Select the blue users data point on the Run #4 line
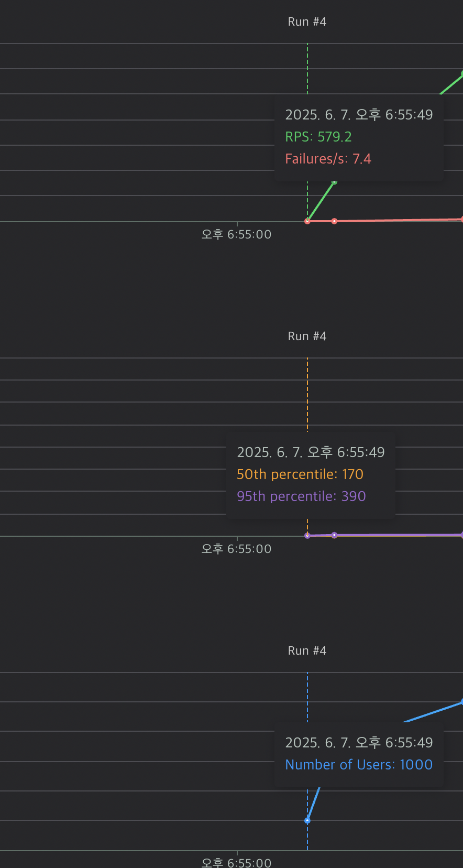This screenshot has width=463, height=868. (x=307, y=820)
